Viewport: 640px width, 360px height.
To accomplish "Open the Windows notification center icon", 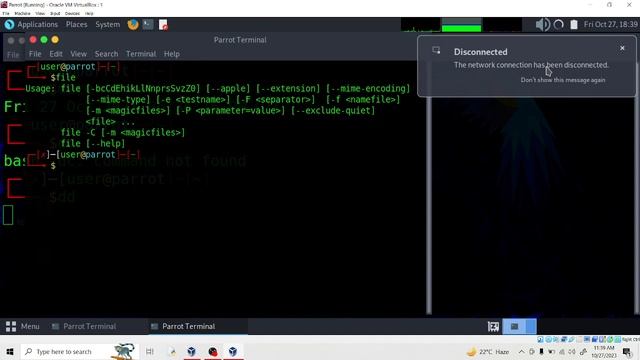I will tap(628, 351).
